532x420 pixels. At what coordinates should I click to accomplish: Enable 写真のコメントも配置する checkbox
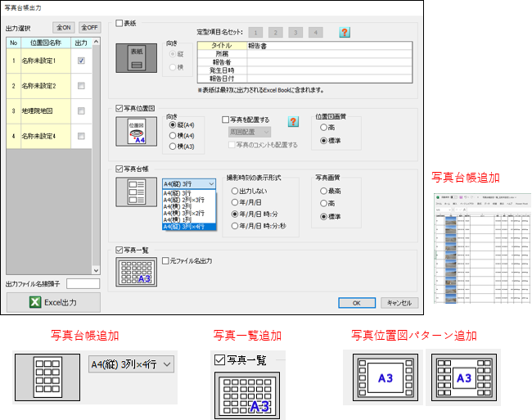tap(232, 145)
